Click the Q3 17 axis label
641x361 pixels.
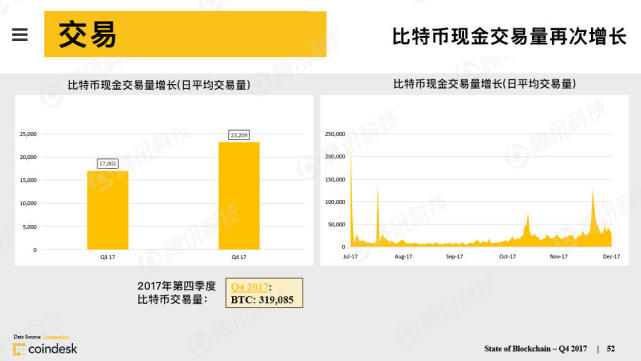coord(108,257)
